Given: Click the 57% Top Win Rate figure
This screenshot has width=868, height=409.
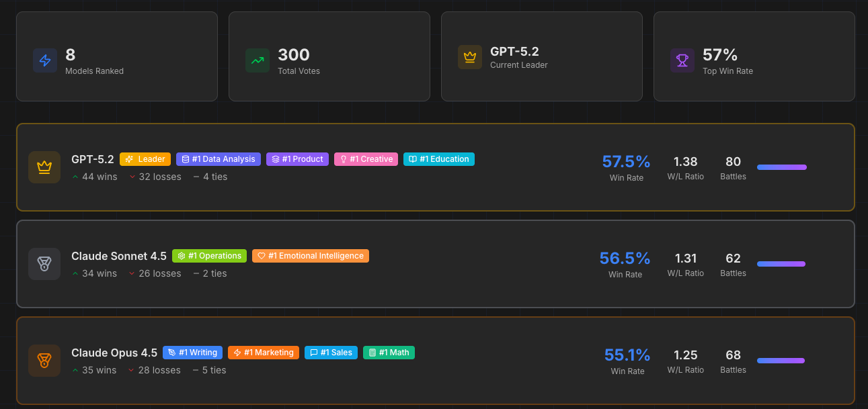Looking at the screenshot, I should pos(720,54).
